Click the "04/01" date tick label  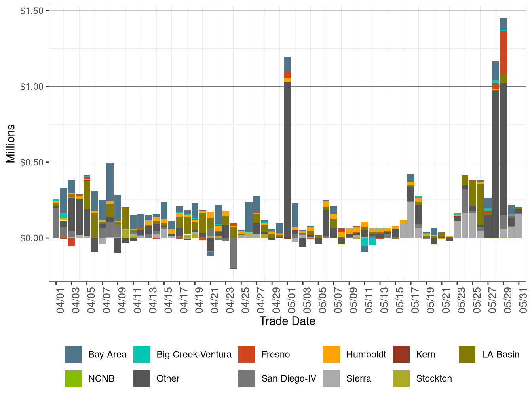pos(61,300)
